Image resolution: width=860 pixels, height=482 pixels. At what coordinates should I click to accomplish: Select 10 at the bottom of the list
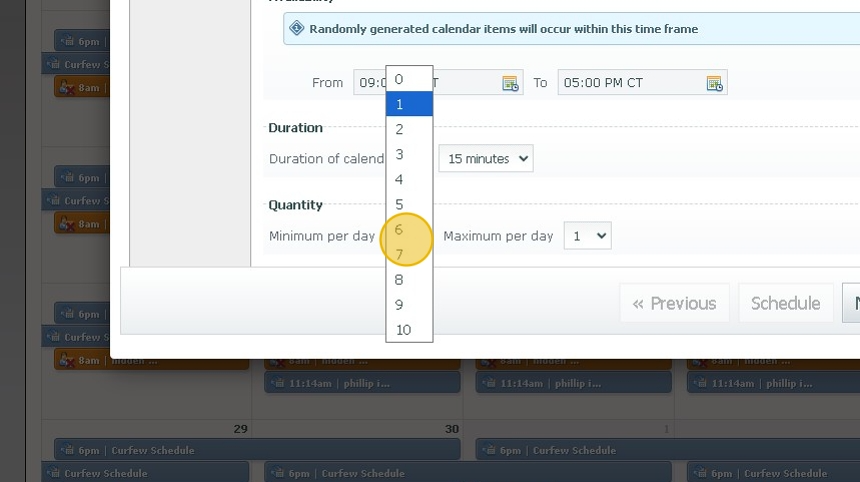(409, 330)
